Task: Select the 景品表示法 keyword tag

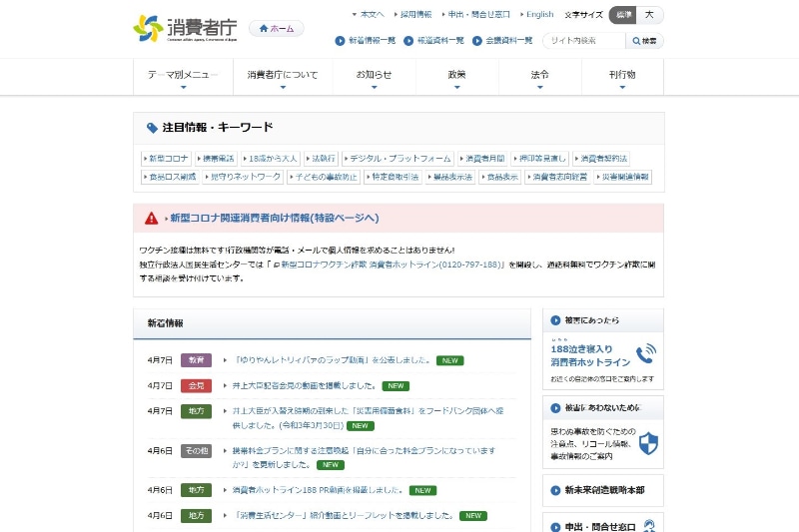Action: 450,177
